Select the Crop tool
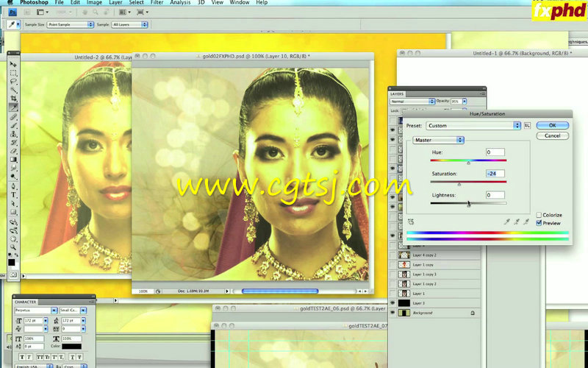The width and height of the screenshot is (588, 368). coord(13,99)
